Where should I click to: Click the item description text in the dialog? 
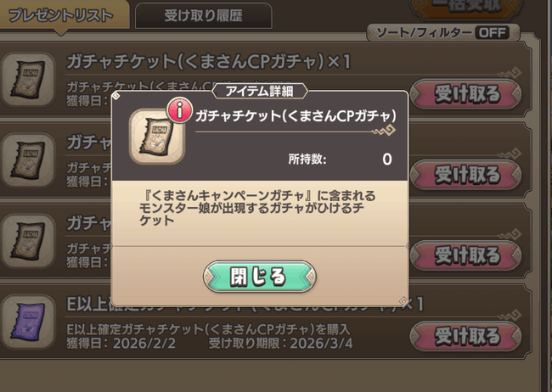[x=257, y=208]
